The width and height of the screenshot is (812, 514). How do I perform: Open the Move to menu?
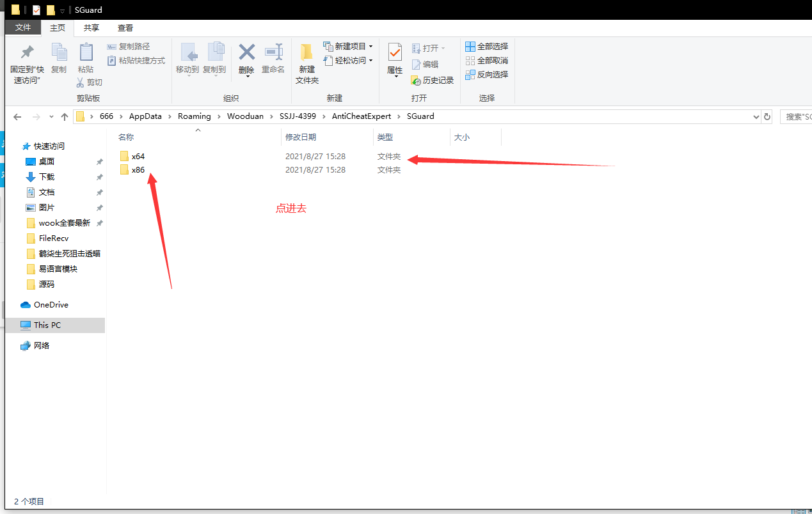[187, 59]
